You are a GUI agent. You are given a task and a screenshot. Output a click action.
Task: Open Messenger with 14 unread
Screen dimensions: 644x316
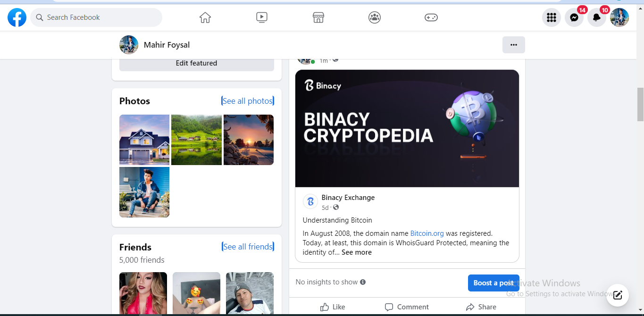(574, 17)
